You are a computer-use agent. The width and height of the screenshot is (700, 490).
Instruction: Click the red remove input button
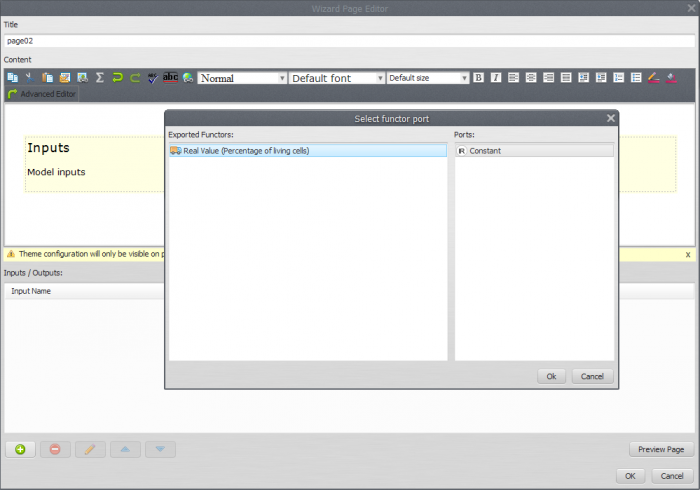click(55, 449)
